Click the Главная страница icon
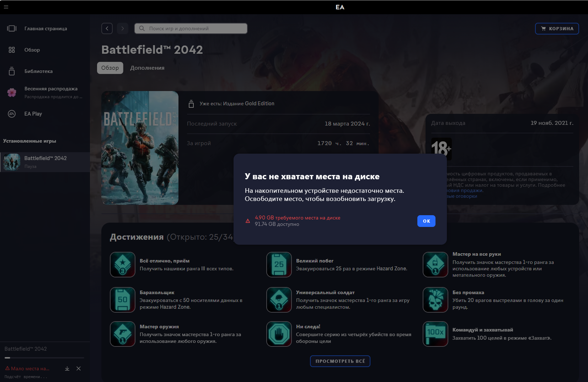Viewport: 588px width, 382px height. 12,28
